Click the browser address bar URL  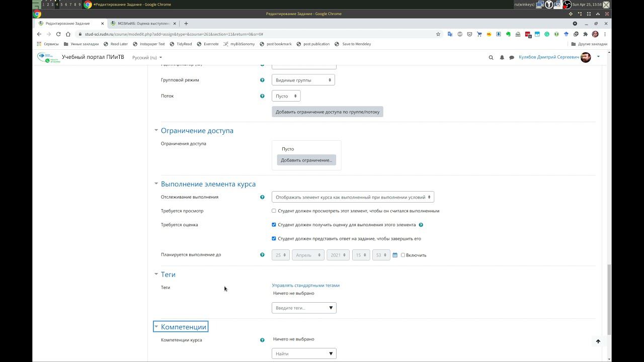[x=174, y=34]
